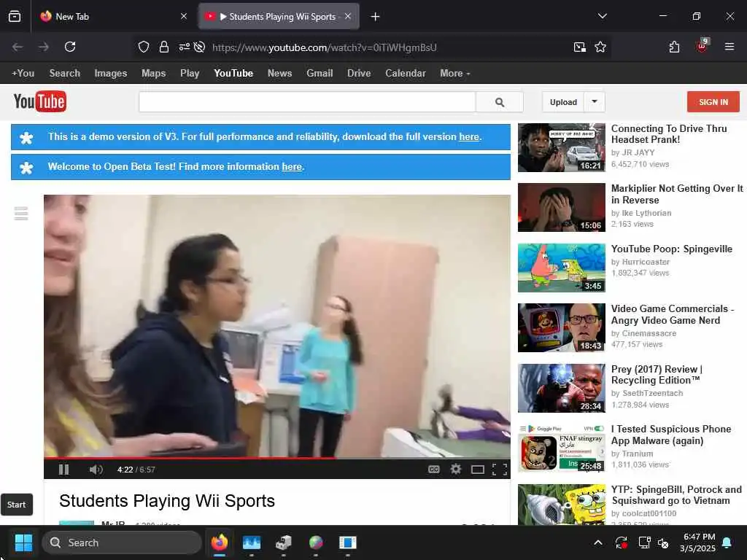The width and height of the screenshot is (747, 560).
Task: Open the Firefox hamburger menu
Action: coord(729,47)
